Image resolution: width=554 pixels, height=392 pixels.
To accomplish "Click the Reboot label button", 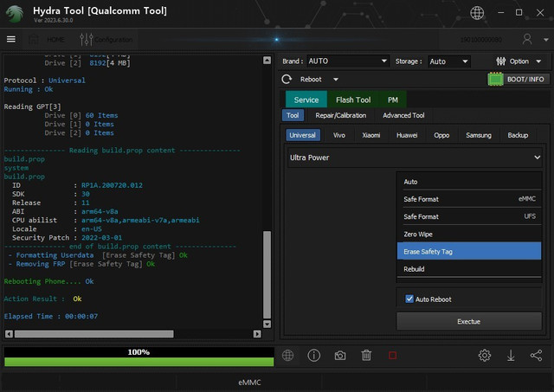I will [311, 80].
